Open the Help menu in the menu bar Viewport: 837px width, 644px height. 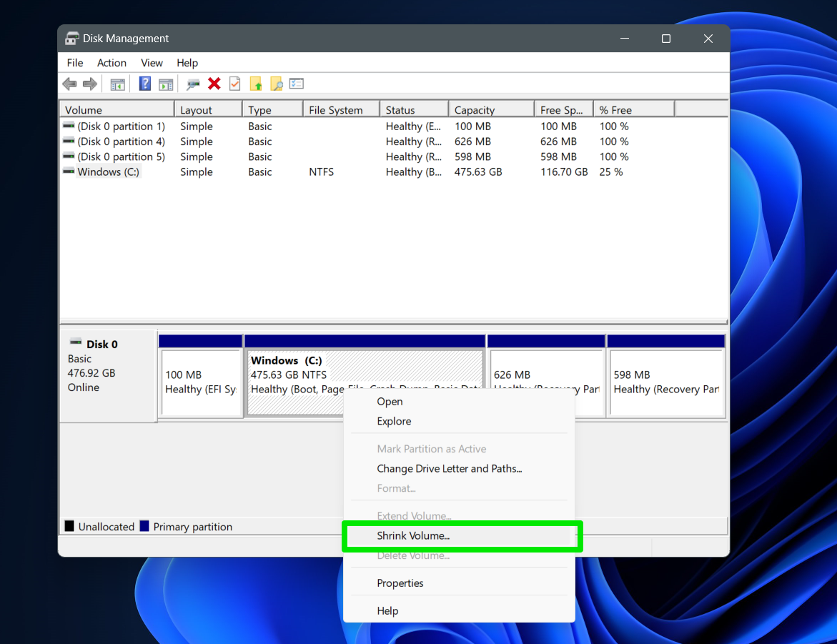click(x=187, y=63)
